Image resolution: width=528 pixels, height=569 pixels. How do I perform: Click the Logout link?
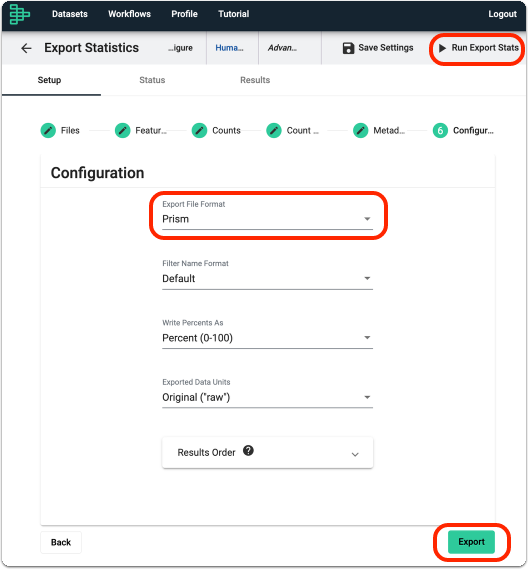(x=502, y=14)
